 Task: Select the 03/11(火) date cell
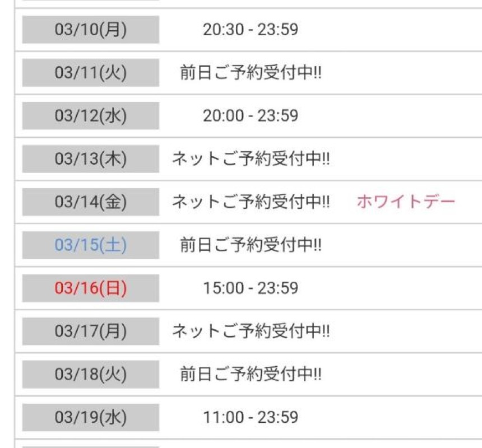[91, 73]
